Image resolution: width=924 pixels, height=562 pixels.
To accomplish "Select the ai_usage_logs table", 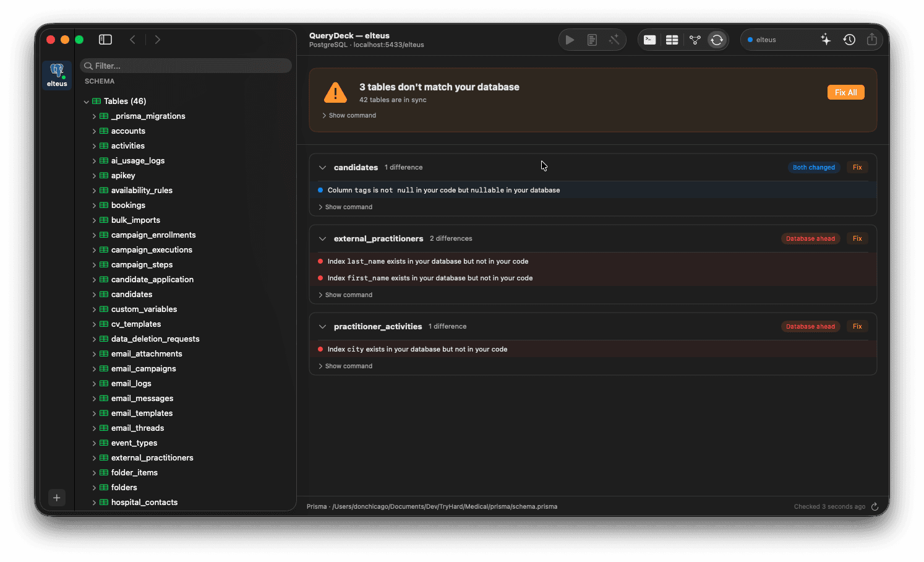I will point(138,161).
